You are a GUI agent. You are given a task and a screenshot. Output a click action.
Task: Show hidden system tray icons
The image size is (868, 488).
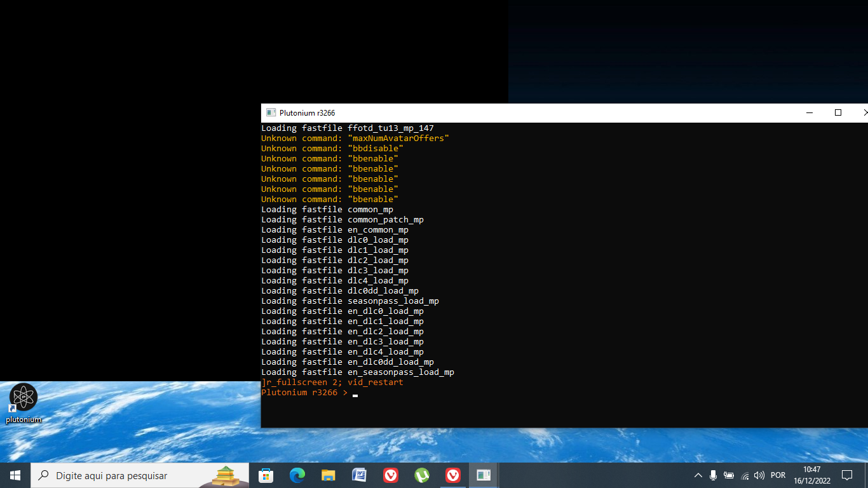(x=698, y=475)
